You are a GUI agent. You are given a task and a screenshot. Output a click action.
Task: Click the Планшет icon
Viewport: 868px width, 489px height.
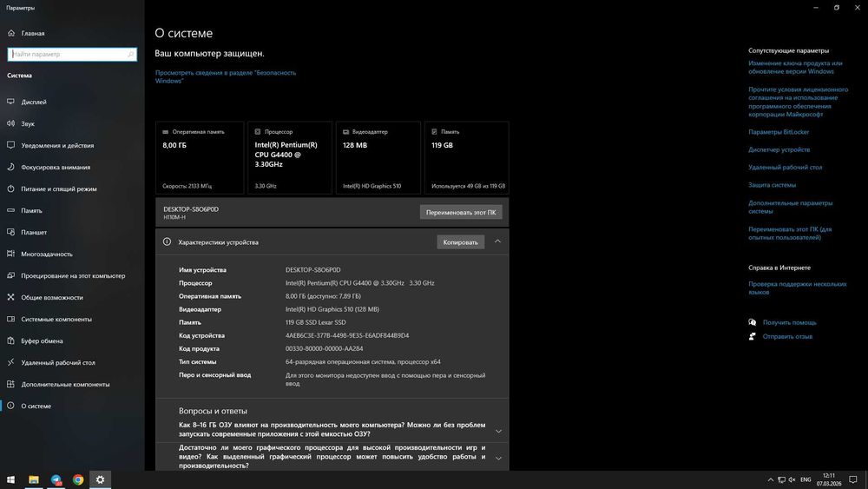tap(11, 232)
